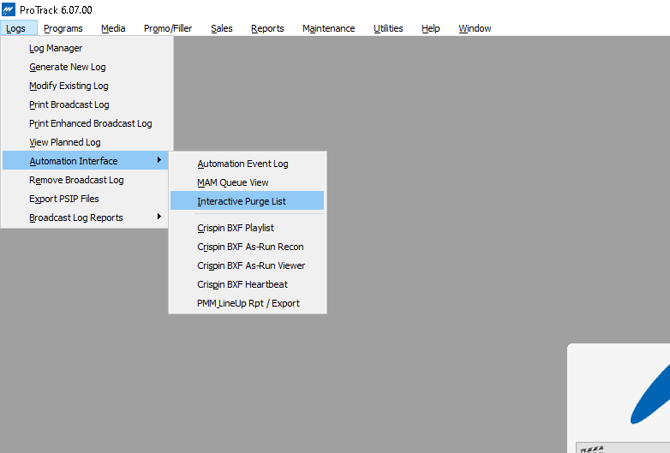
Task: Choose Crispin BXF As-Run Recon
Action: (x=247, y=246)
